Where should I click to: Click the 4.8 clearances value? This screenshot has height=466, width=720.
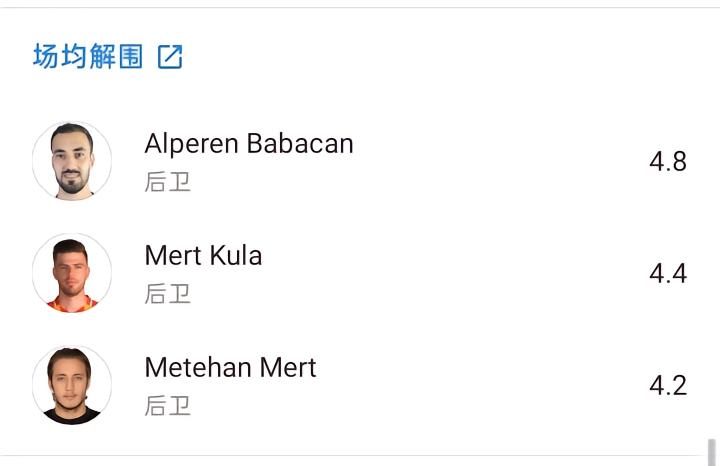click(667, 162)
